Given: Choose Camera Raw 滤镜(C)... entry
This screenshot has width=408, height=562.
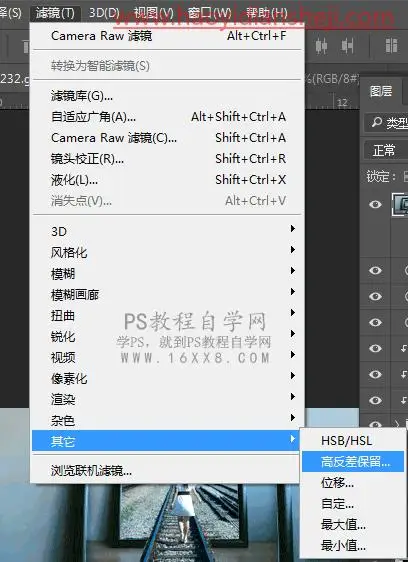Looking at the screenshot, I should [167, 138].
